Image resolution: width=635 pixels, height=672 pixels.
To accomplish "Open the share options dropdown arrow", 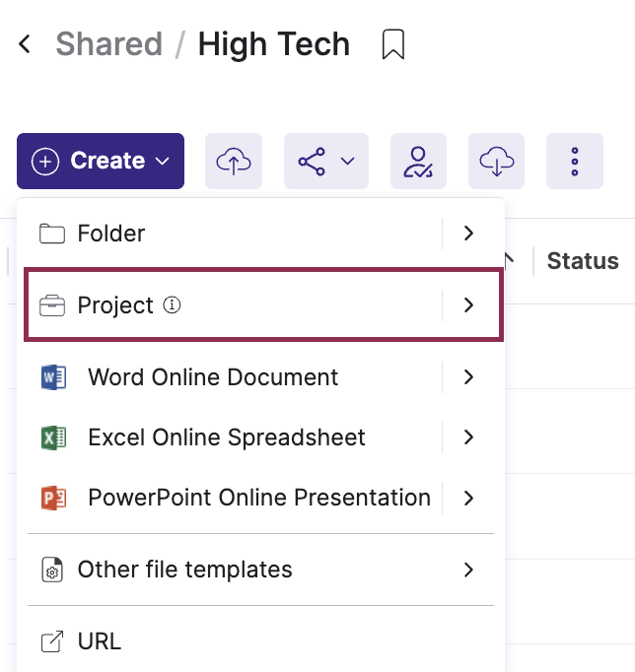I will 347,162.
